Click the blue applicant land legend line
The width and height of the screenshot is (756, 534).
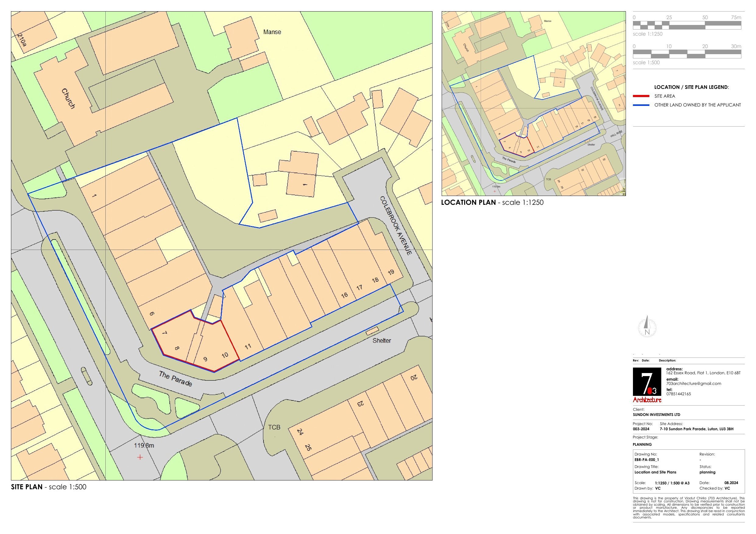pos(641,105)
